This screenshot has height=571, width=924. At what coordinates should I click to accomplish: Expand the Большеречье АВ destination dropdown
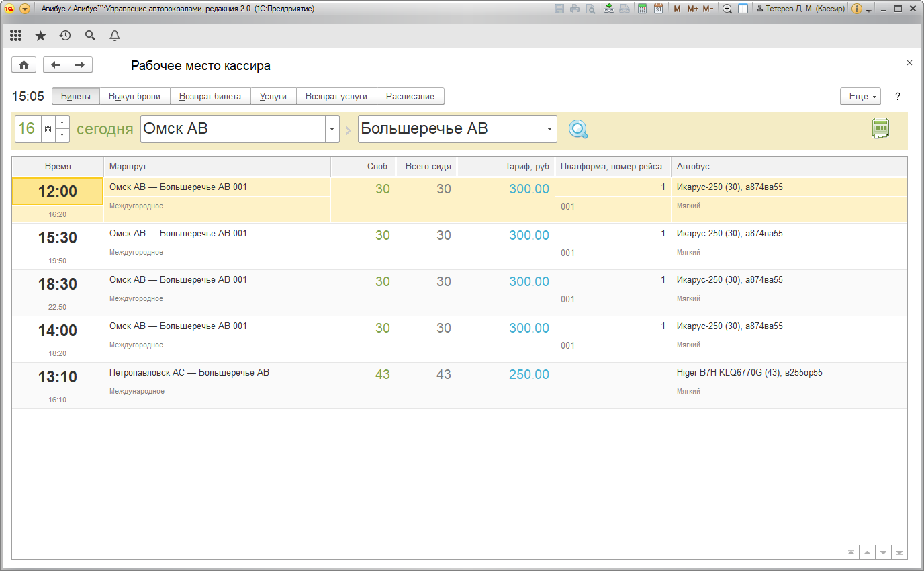[549, 129]
